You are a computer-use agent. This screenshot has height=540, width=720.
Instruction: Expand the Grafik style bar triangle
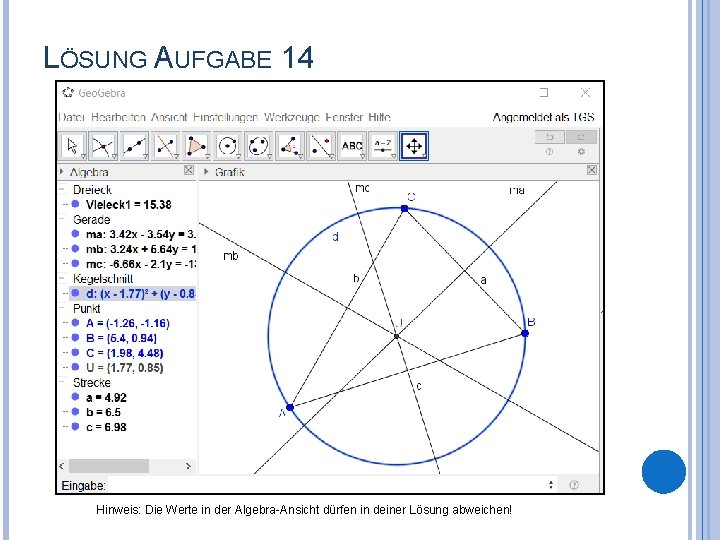[x=206, y=172]
